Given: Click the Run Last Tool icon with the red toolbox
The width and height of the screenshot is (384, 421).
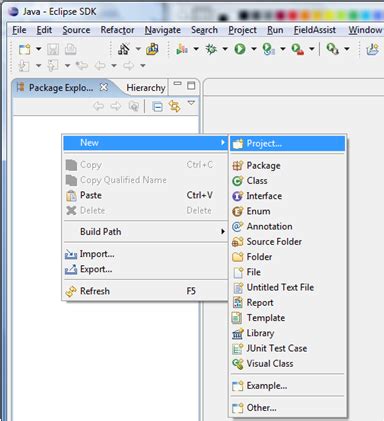Looking at the screenshot, I should click(298, 49).
